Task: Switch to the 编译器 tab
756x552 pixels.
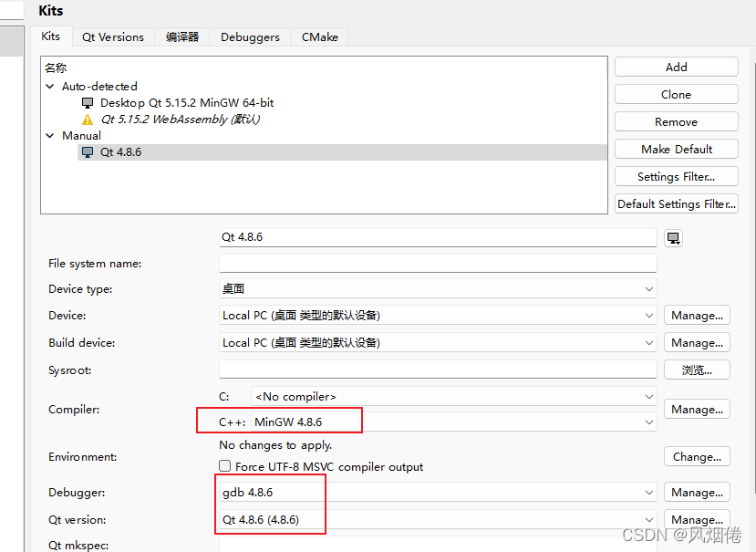Action: pyautogui.click(x=182, y=37)
